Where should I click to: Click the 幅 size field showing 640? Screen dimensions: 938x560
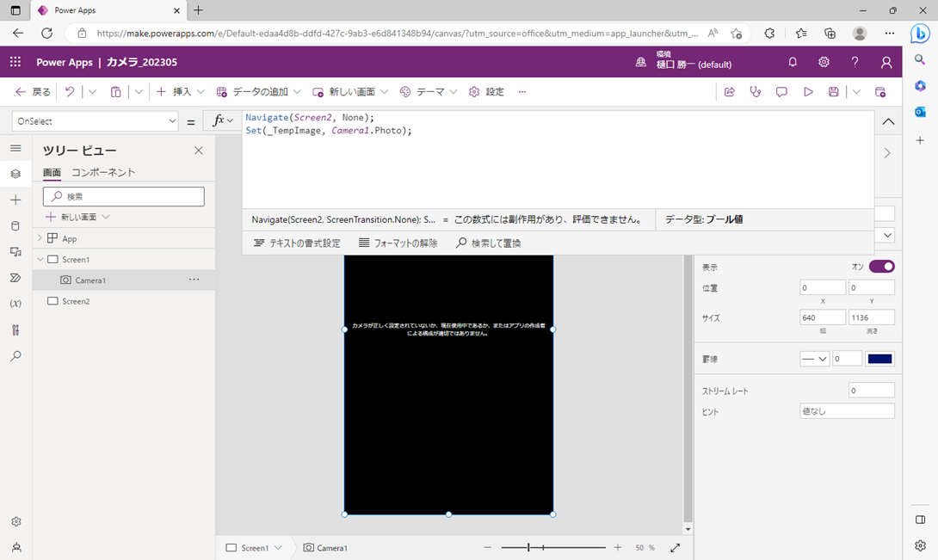coord(823,317)
